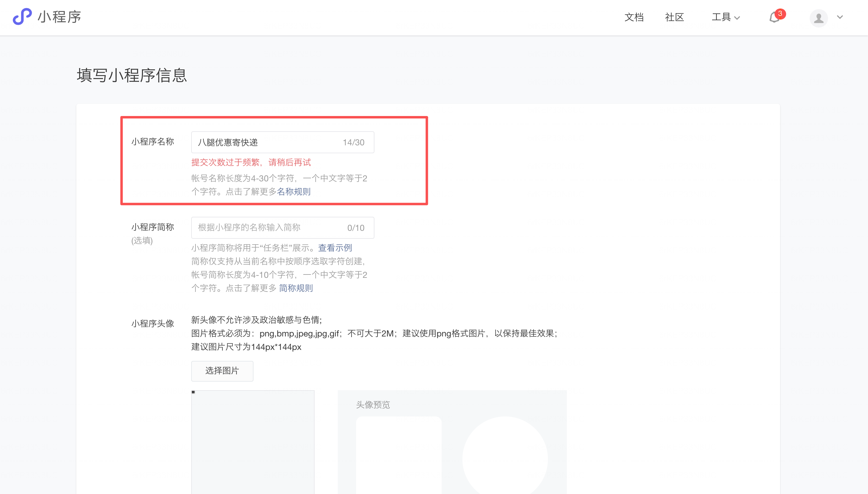Image resolution: width=868 pixels, height=494 pixels.
Task: Click the user avatar icon
Action: (819, 18)
